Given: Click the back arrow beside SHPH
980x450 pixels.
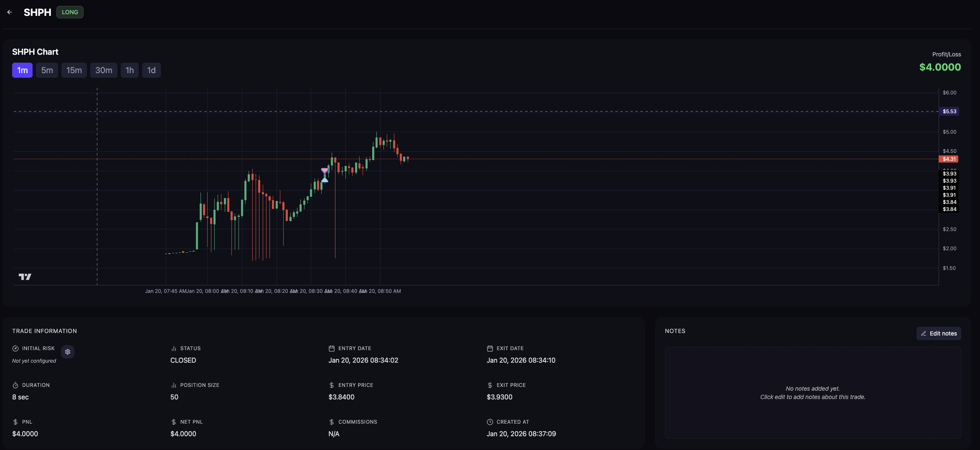Looking at the screenshot, I should pyautogui.click(x=10, y=12).
